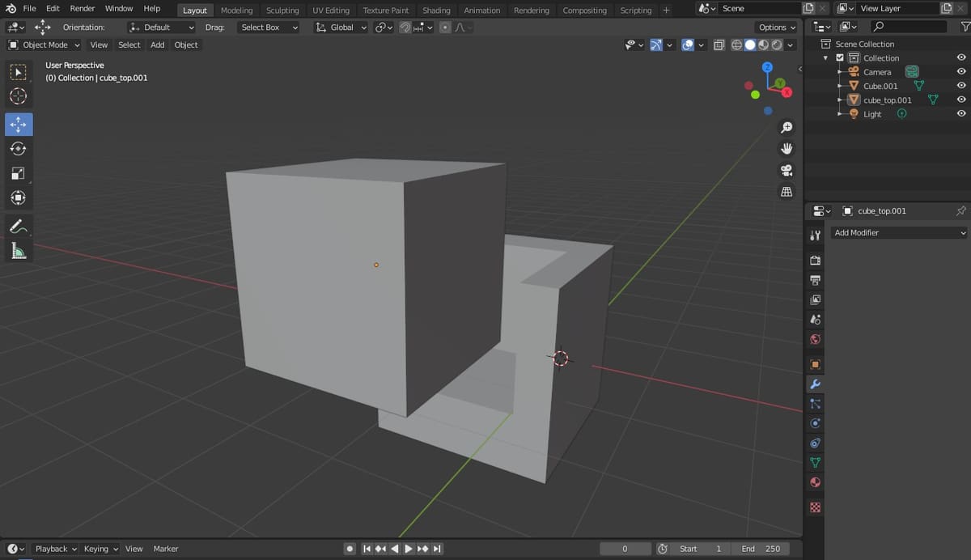Uncheck the Collection checkbox in outliner
The image size is (971, 560).
[840, 58]
